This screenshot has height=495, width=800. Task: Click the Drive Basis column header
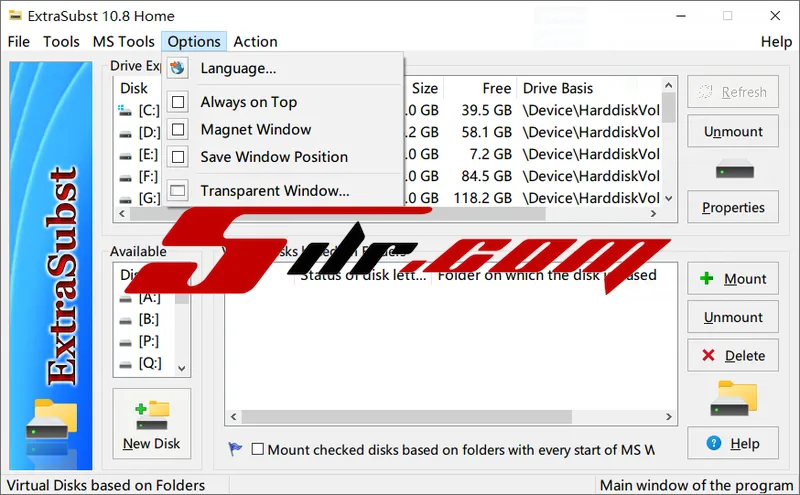558,88
